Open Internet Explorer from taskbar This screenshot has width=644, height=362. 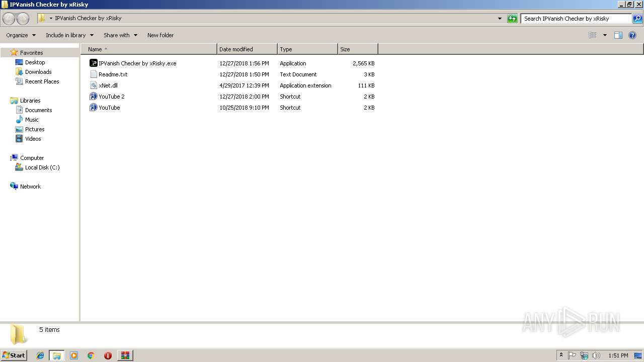click(x=40, y=355)
